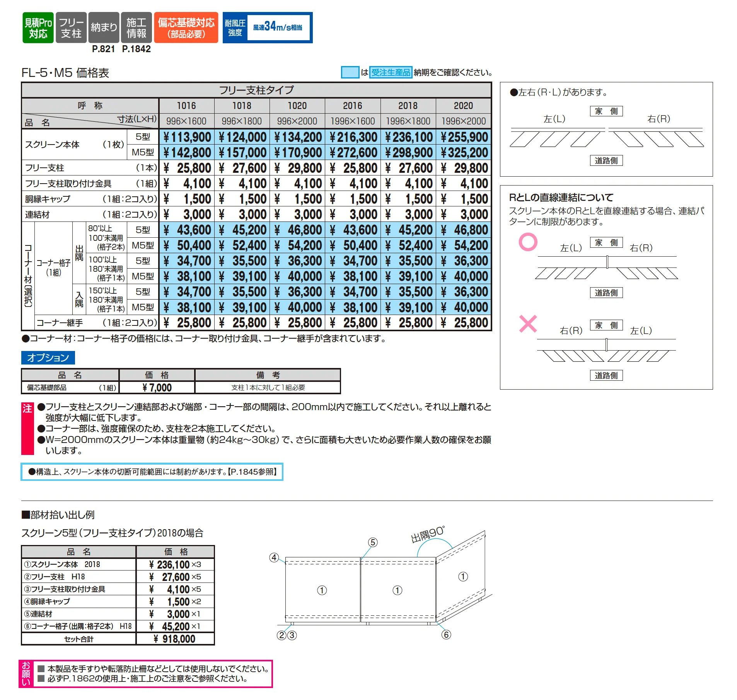
Task: Click the red 注 caution marker
Action: click(27, 429)
